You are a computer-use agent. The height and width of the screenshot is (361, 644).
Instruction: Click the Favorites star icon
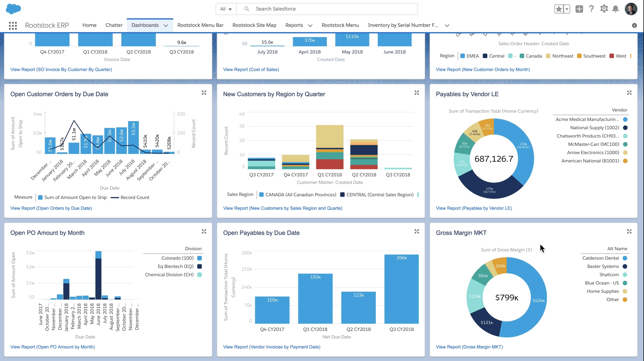(x=559, y=9)
